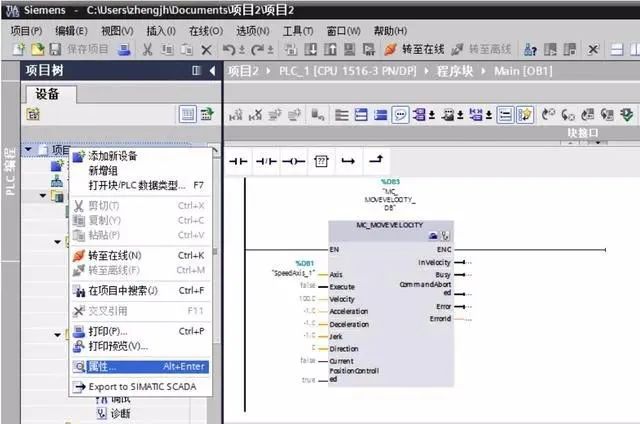Insert a normally open contact
The height and width of the screenshot is (424, 640).
pos(238,162)
